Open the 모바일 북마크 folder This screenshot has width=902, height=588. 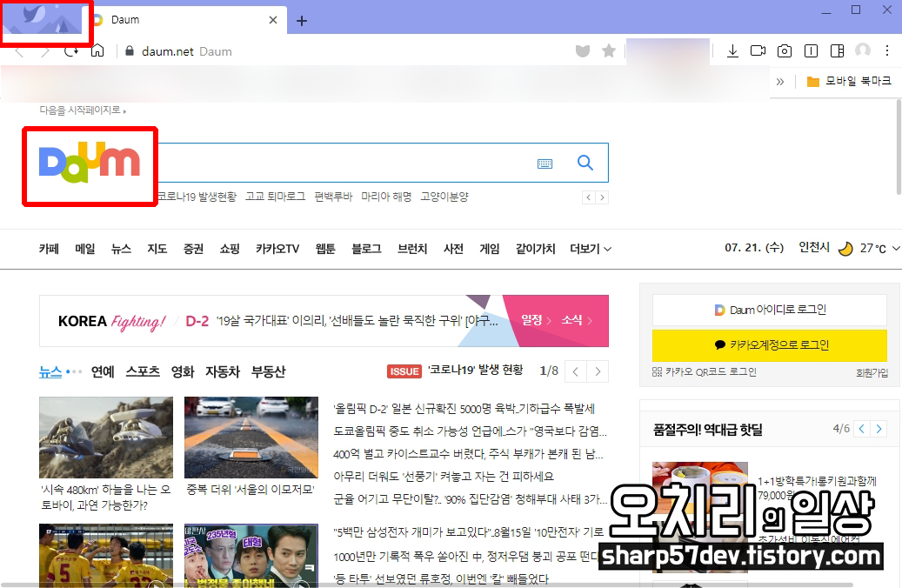[x=849, y=82]
